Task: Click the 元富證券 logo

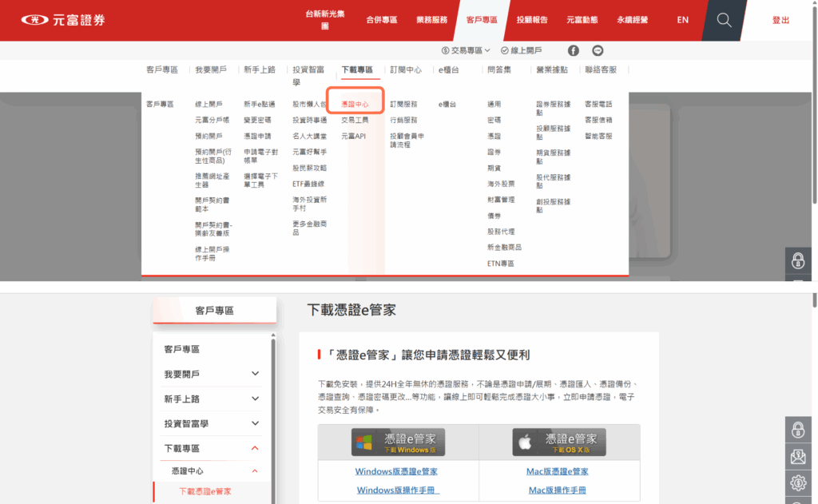Action: pyautogui.click(x=64, y=20)
